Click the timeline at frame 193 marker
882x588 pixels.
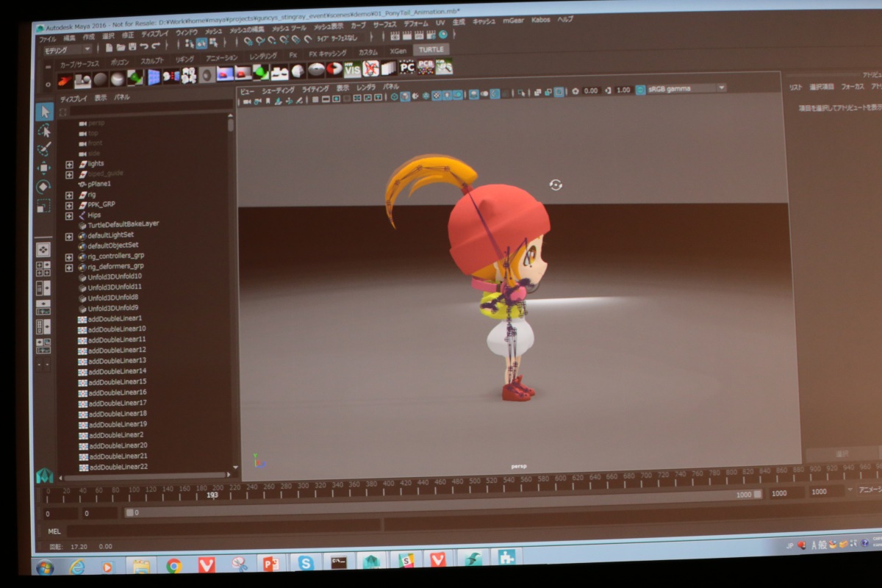click(x=212, y=495)
